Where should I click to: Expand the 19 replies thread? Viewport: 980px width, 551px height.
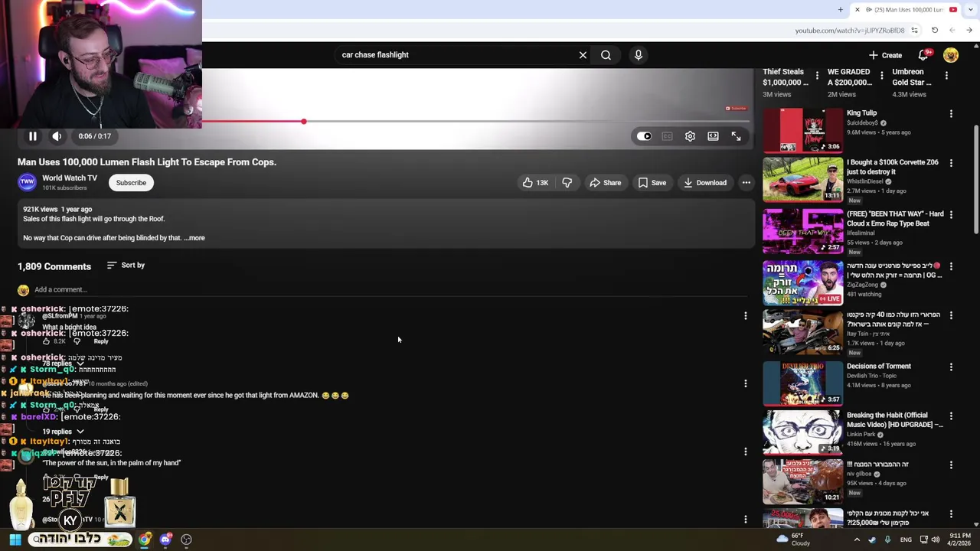(x=63, y=432)
